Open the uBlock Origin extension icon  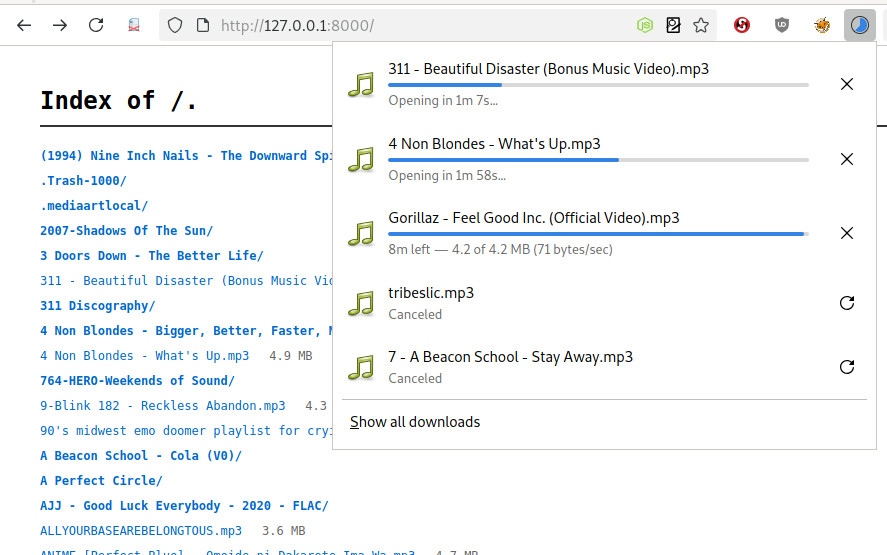(x=782, y=25)
